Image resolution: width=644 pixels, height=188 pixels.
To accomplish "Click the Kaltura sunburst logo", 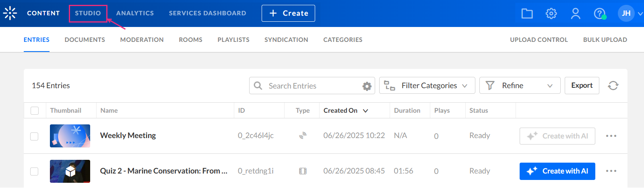I will 10,13.
